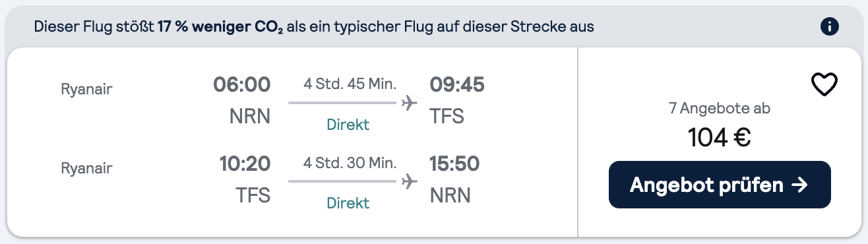Click the 09:45 arrival time
Viewport: 868px width, 244px height.
pos(457,85)
